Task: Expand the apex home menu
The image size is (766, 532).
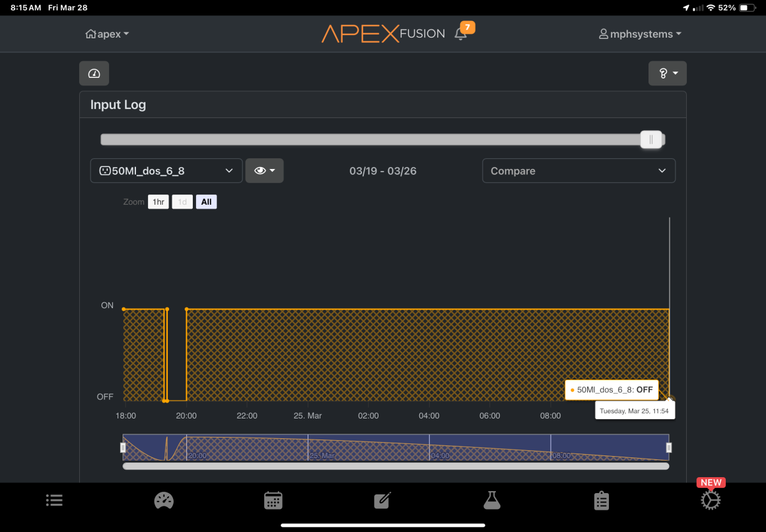Action: pyautogui.click(x=107, y=34)
